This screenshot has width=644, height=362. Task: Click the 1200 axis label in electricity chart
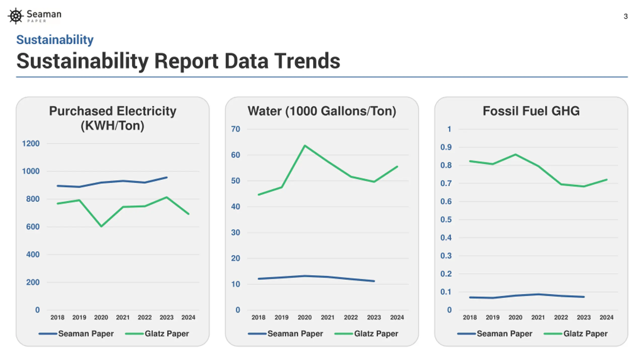point(31,144)
